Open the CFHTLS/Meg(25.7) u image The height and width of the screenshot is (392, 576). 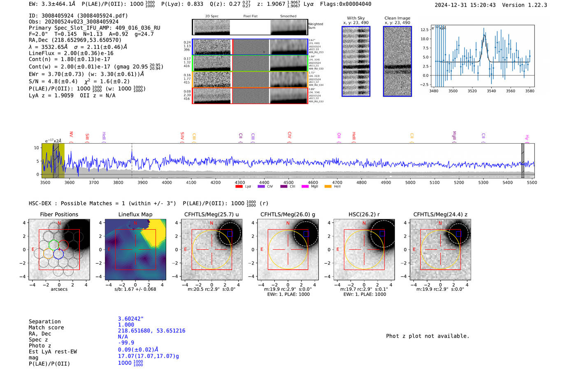(212, 250)
